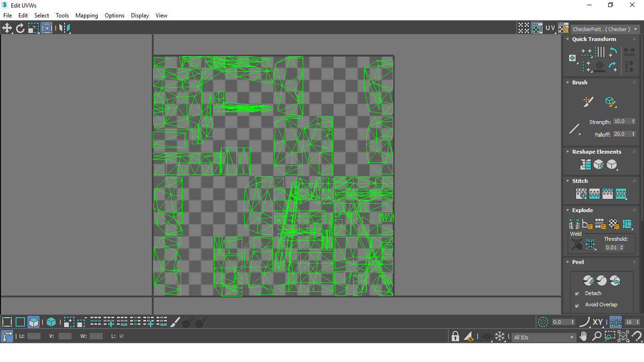Click the Freeze selected snowflake icon
644x362 pixels.
point(500,337)
